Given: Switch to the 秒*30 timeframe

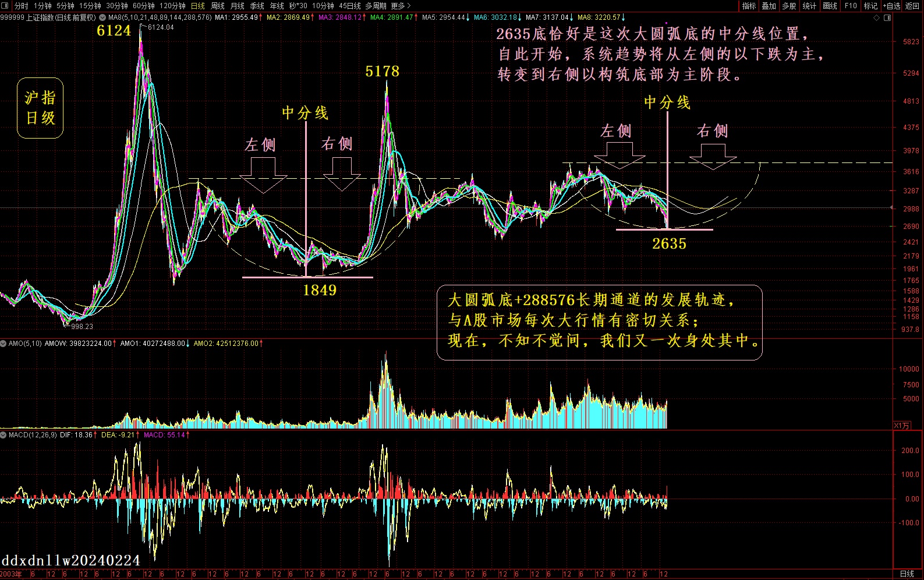Looking at the screenshot, I should [x=298, y=6].
